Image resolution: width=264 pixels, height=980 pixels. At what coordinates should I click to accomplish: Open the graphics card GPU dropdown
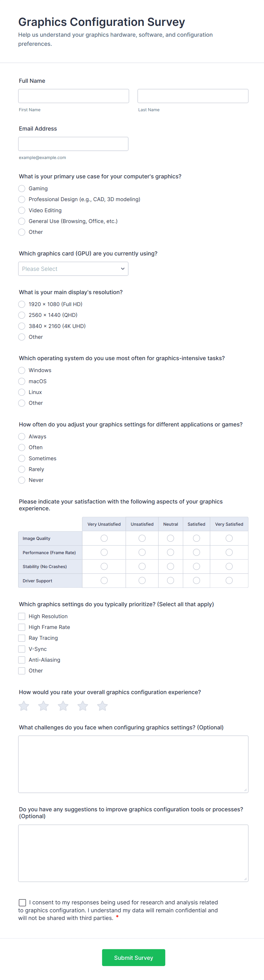73,269
